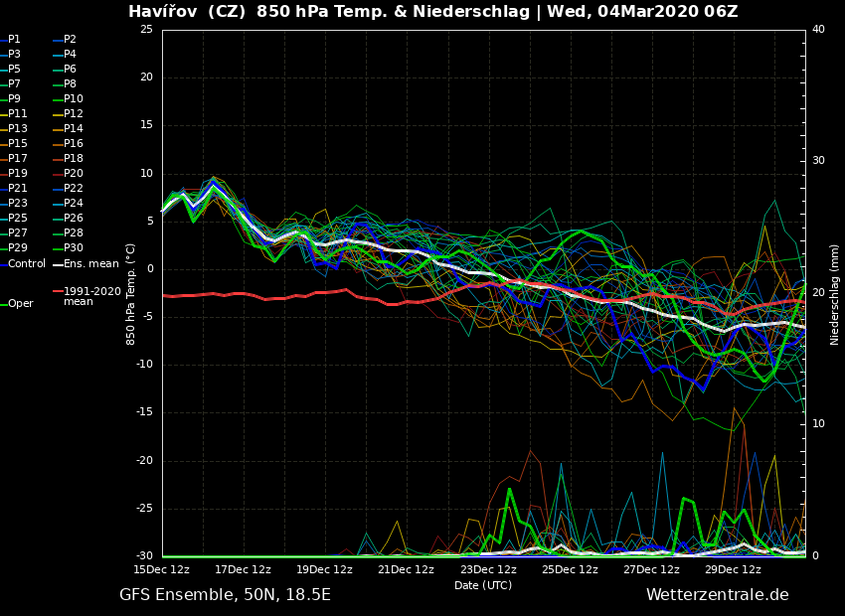
Task: Click the 15Dec 12z date tick
Action: point(162,569)
